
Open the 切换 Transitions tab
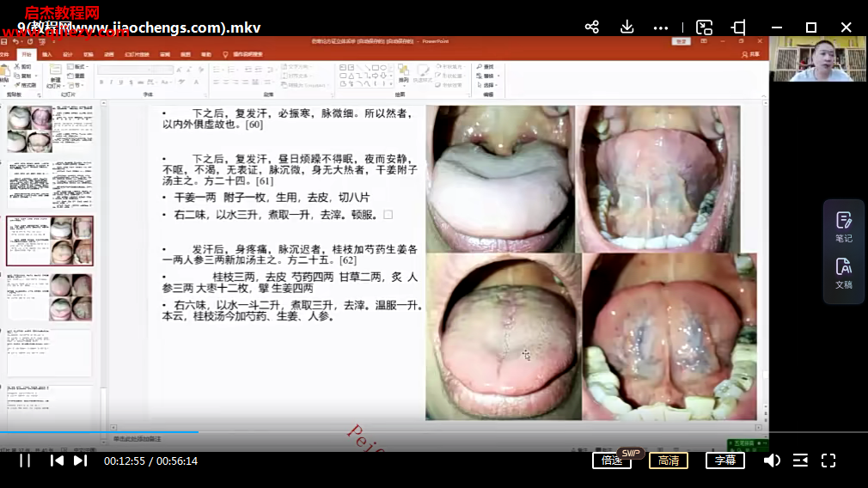(x=88, y=54)
